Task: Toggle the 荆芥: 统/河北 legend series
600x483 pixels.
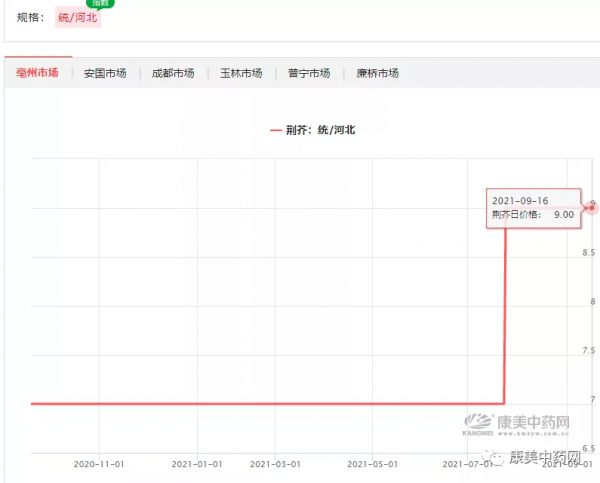Action: tap(312, 129)
